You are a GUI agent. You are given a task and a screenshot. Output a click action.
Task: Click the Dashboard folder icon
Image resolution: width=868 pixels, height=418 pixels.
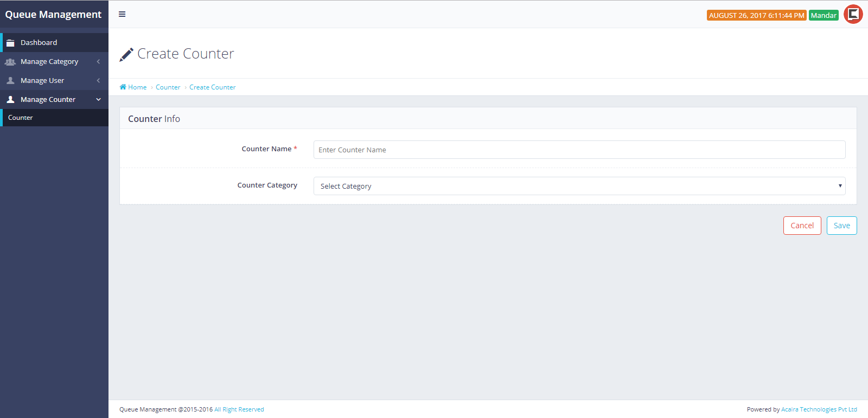point(10,43)
